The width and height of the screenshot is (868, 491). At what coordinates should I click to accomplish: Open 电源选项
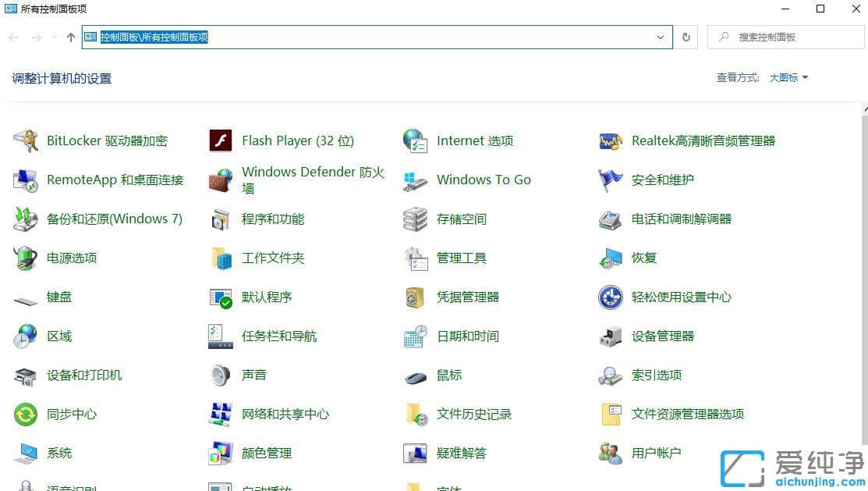73,258
